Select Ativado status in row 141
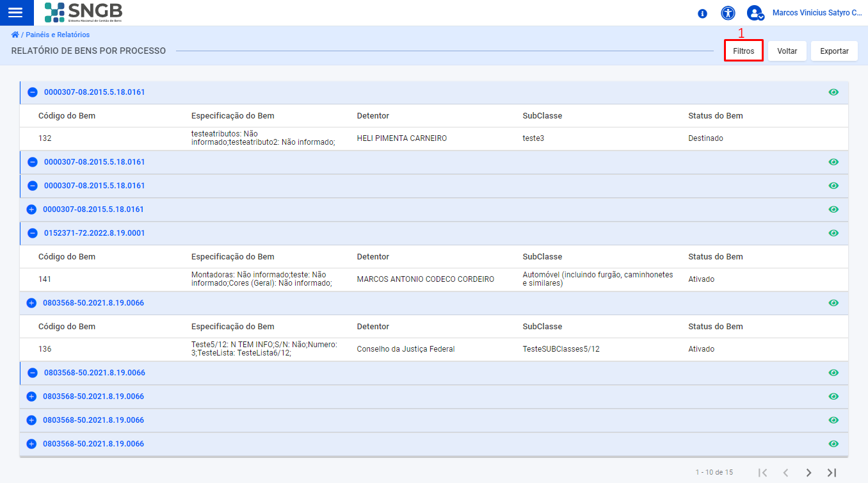This screenshot has height=483, width=868. click(702, 279)
